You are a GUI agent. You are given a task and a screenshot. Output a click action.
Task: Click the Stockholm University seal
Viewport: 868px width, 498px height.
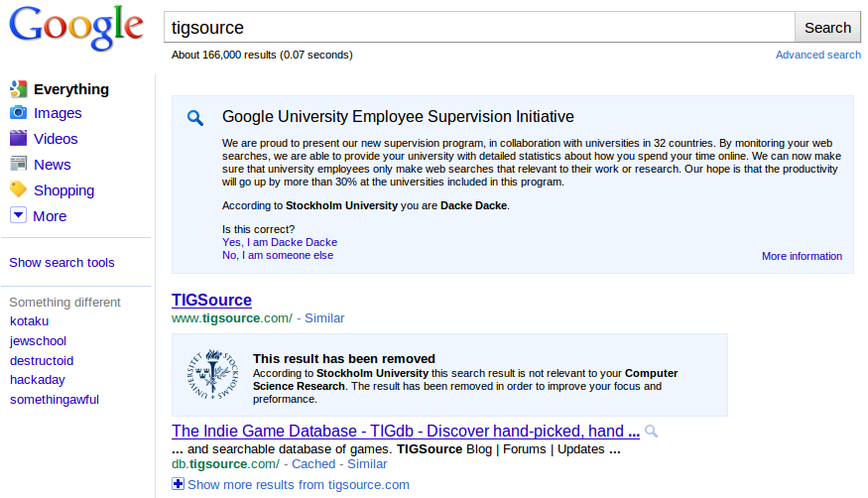pyautogui.click(x=212, y=374)
